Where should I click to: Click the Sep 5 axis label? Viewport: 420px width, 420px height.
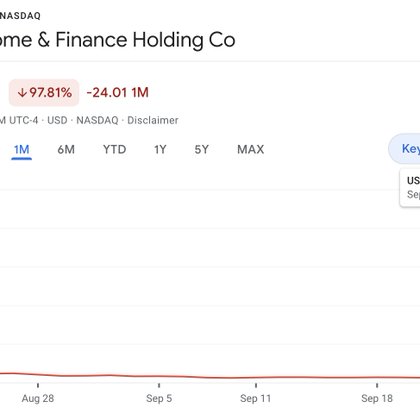(x=159, y=398)
